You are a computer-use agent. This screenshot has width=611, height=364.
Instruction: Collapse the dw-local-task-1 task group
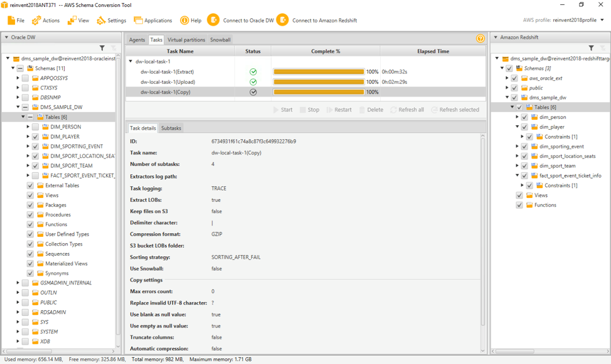[130, 61]
